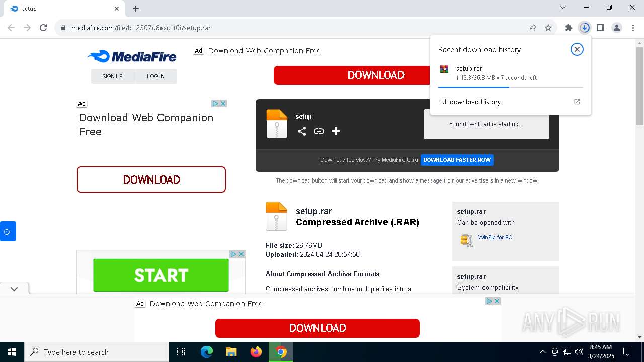Click the blue accessibility widget on left edge
Image resolution: width=644 pixels, height=362 pixels.
click(8, 231)
